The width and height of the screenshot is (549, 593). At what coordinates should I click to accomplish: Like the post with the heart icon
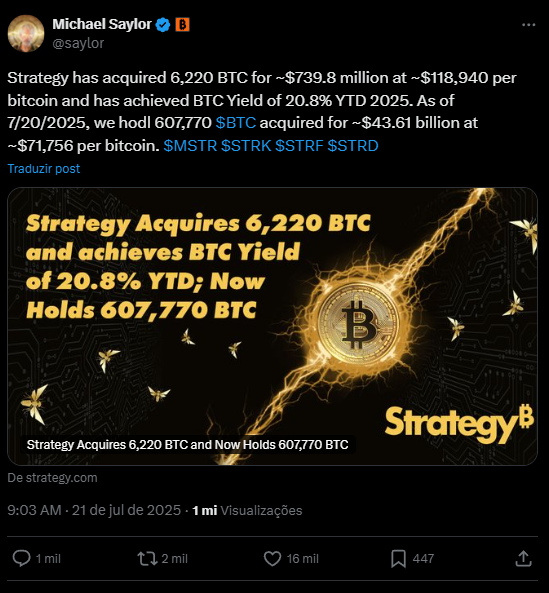coord(272,559)
